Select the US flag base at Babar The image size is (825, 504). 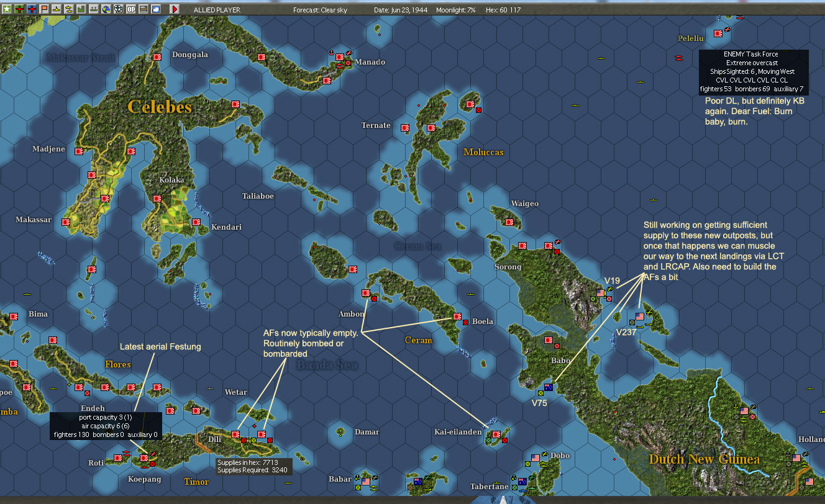click(366, 481)
